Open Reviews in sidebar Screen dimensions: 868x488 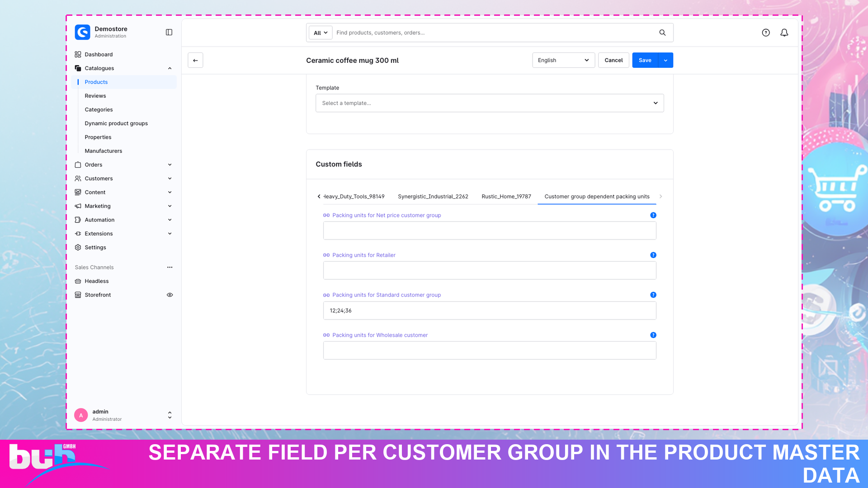pyautogui.click(x=95, y=96)
